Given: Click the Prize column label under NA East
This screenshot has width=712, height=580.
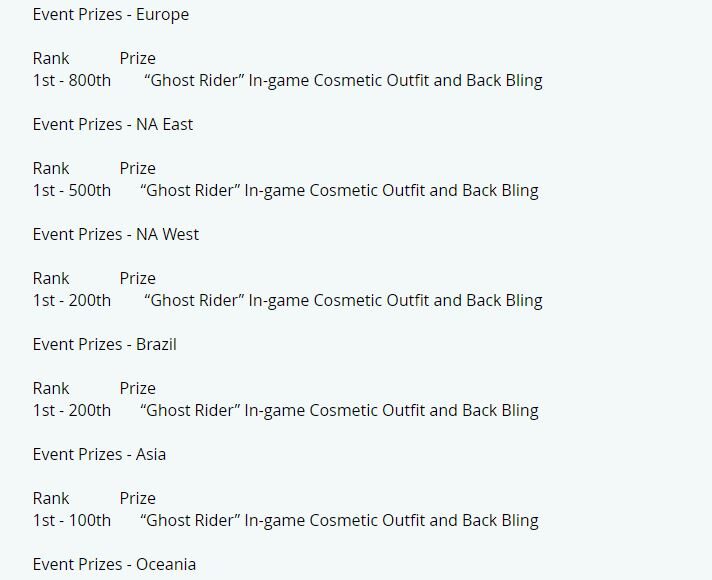Looking at the screenshot, I should 138,168.
